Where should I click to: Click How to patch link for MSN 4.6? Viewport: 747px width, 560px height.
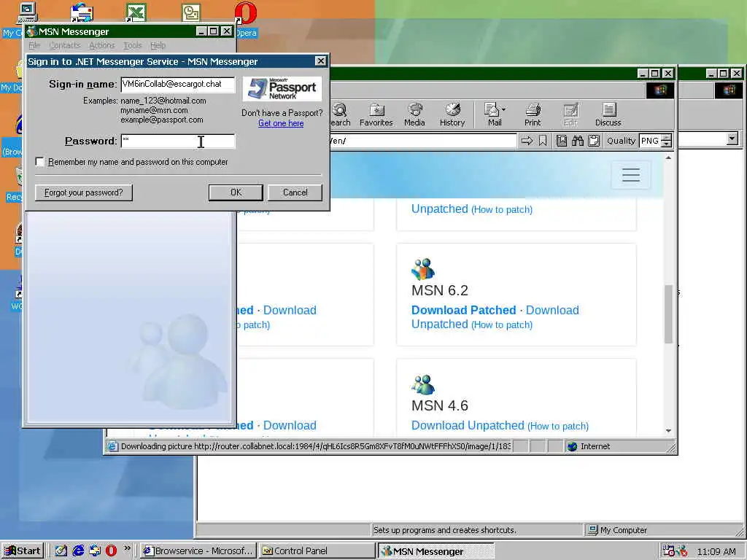558,426
